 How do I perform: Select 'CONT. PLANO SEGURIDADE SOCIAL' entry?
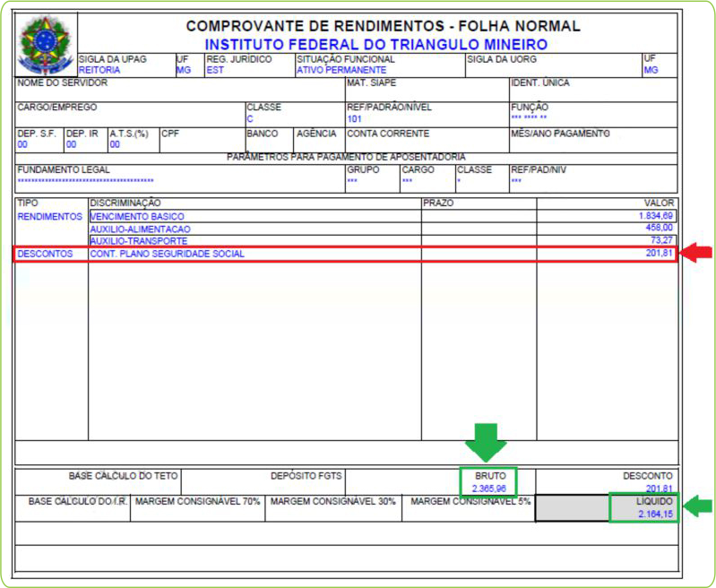168,254
